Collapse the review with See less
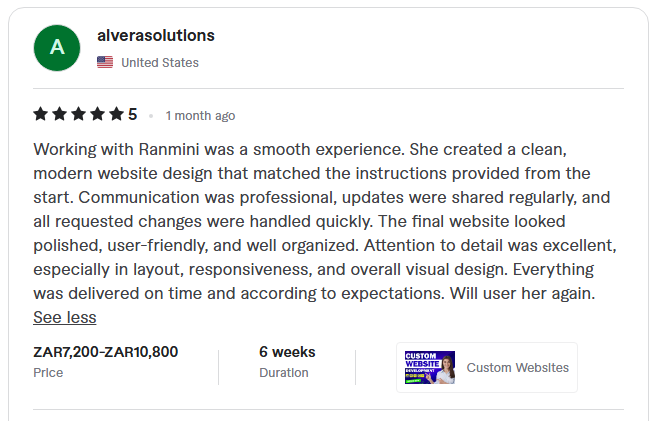661x421 pixels. pyautogui.click(x=65, y=317)
